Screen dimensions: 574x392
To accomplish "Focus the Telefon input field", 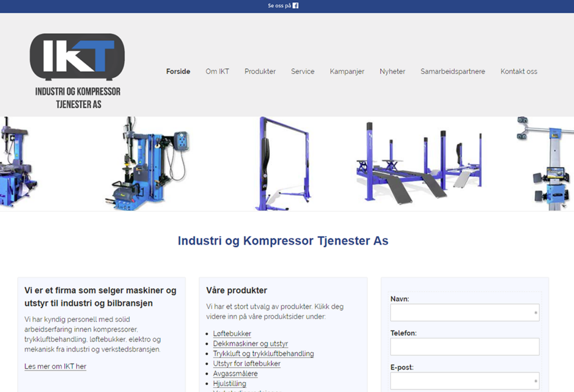I will coord(465,347).
